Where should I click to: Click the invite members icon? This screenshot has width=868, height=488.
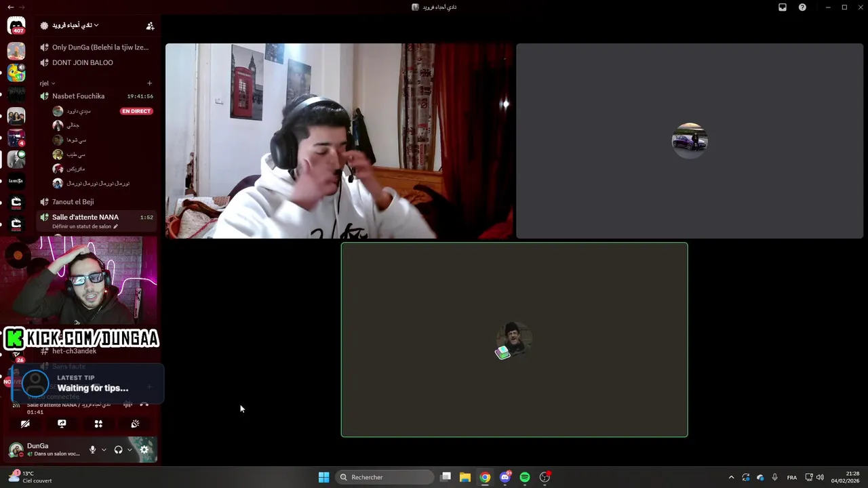(x=150, y=26)
